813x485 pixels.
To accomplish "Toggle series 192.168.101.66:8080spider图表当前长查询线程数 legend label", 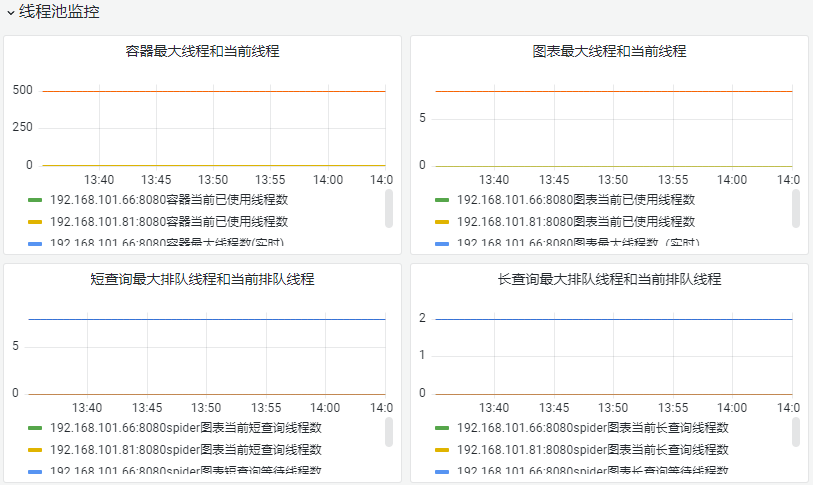I will pyautogui.click(x=592, y=428).
